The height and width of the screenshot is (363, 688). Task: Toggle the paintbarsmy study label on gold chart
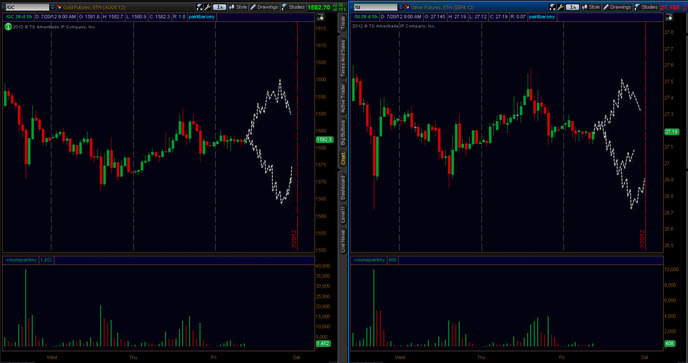pos(201,17)
